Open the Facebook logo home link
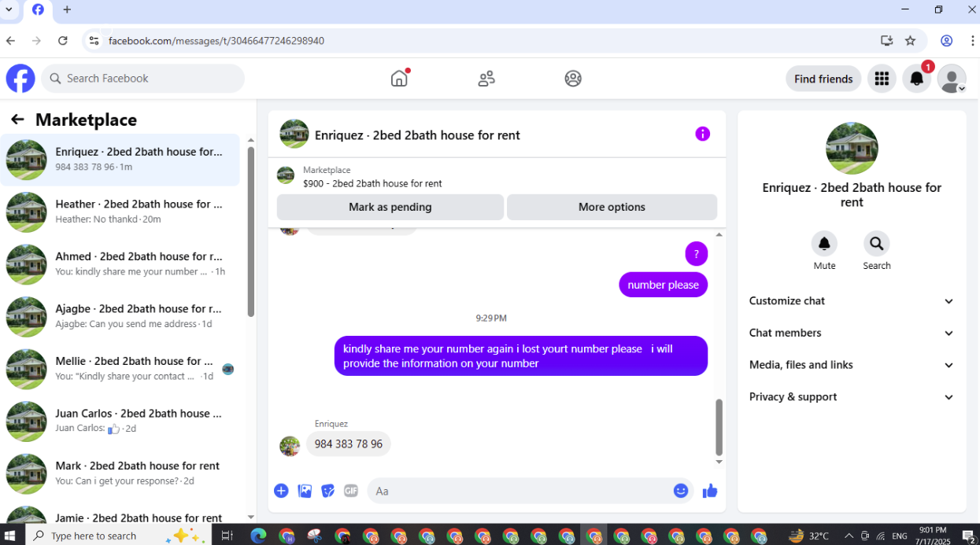This screenshot has height=545, width=980. tap(20, 79)
